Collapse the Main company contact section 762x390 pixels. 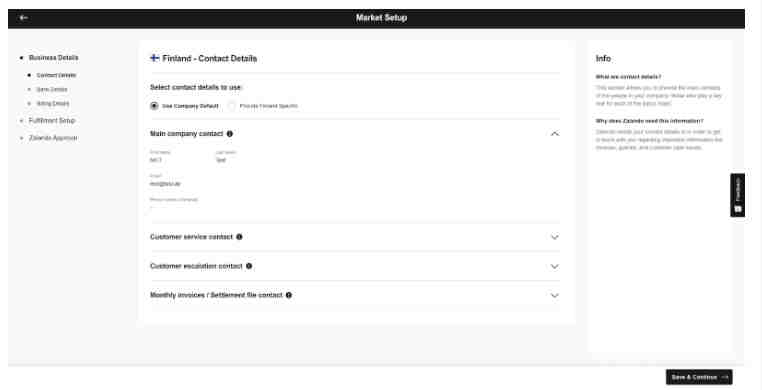(x=554, y=134)
